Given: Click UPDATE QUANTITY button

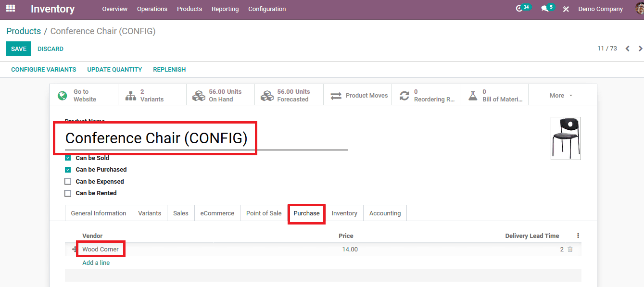Looking at the screenshot, I should (x=114, y=70).
